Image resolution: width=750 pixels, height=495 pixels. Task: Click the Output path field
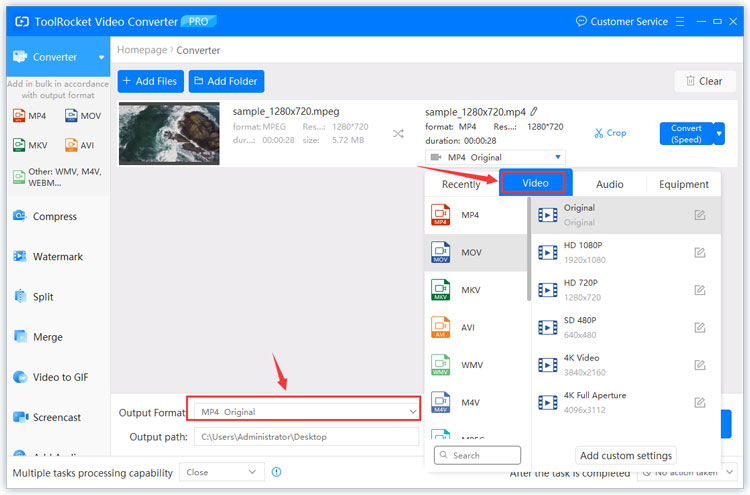(306, 437)
